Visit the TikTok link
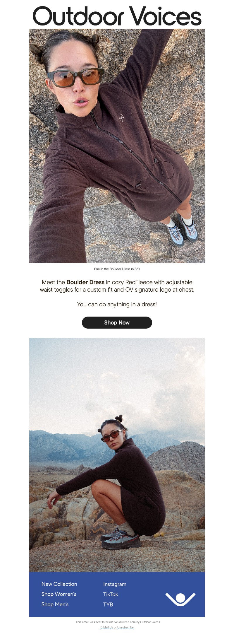 click(111, 594)
